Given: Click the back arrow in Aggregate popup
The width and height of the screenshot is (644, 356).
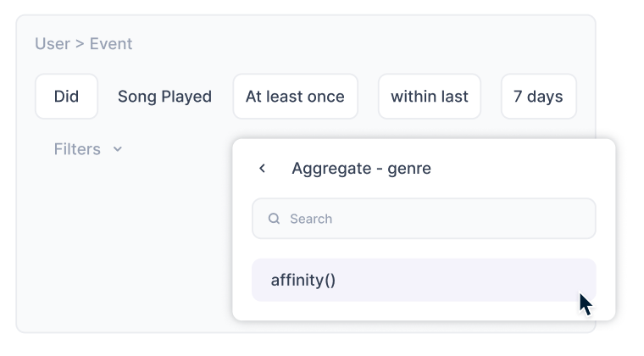Looking at the screenshot, I should point(263,169).
